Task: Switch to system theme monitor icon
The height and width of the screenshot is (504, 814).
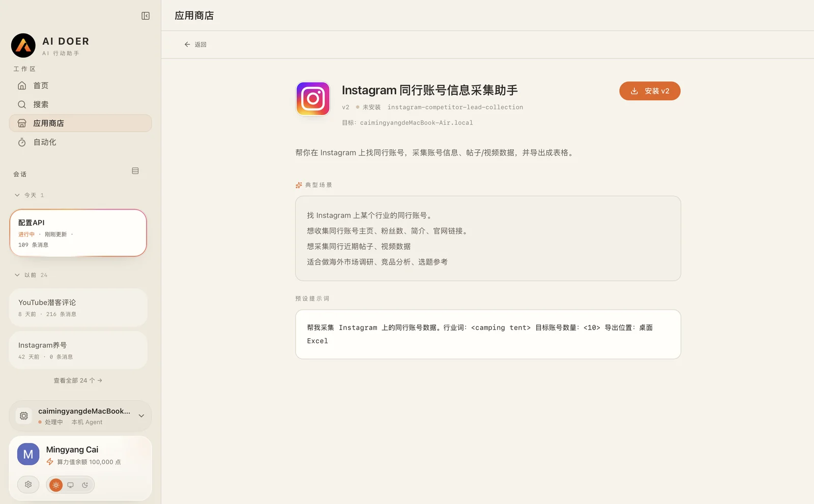Action: pos(71,485)
